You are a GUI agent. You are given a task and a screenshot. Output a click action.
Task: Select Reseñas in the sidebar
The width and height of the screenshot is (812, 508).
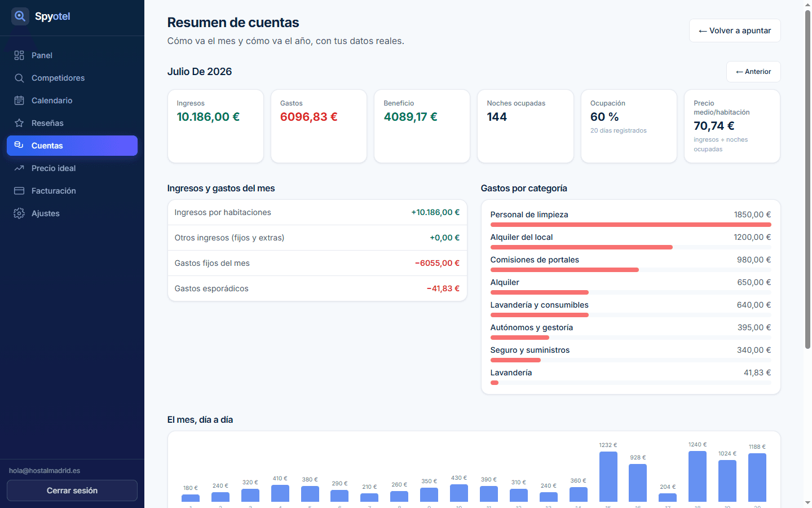(x=72, y=123)
